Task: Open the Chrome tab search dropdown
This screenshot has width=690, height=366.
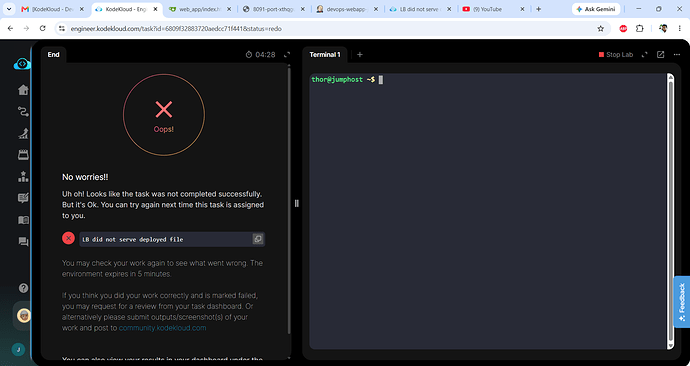Action: [x=8, y=9]
